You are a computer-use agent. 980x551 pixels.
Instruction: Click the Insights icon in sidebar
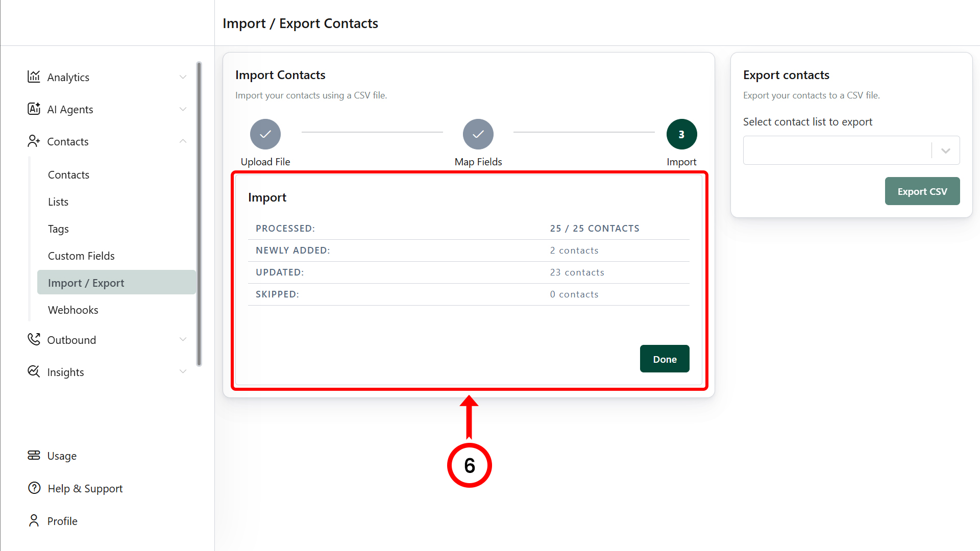tap(34, 371)
